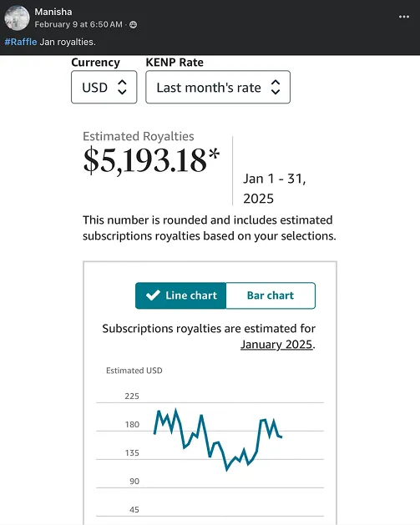
Task: Open the January 2025 link
Action: (x=276, y=345)
